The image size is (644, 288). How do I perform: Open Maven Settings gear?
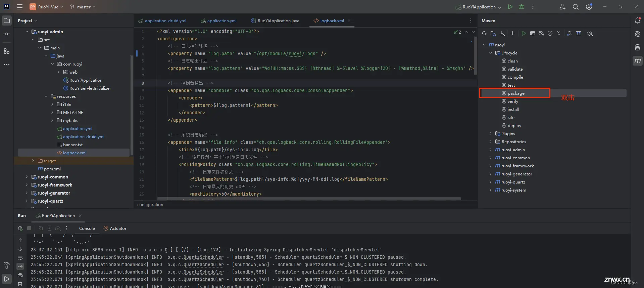590,33
